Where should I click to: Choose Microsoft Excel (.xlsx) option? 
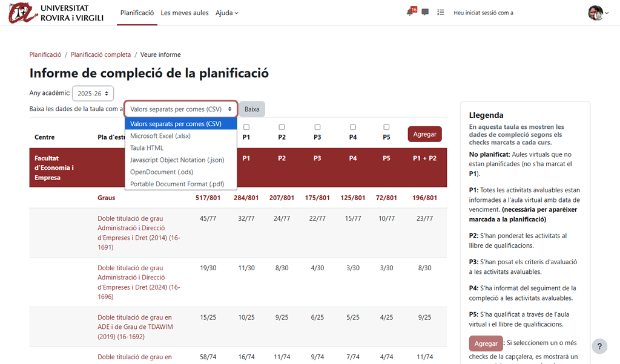coord(160,136)
